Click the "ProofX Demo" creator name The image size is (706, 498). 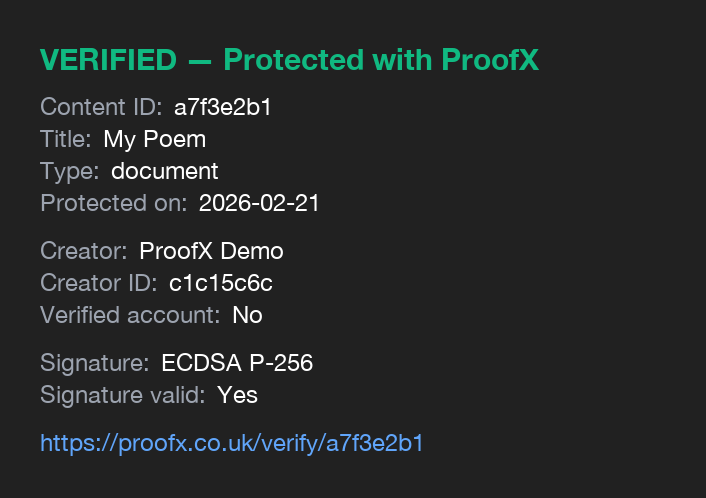[x=211, y=251]
